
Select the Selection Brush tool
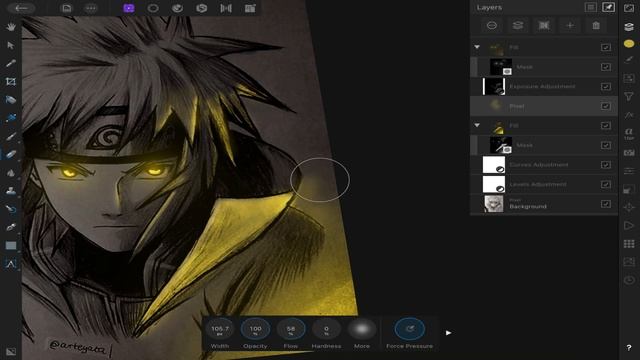tap(11, 100)
